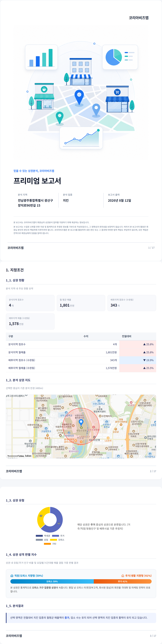Click the 수완고등학교 label on map

(x=99, y=404)
